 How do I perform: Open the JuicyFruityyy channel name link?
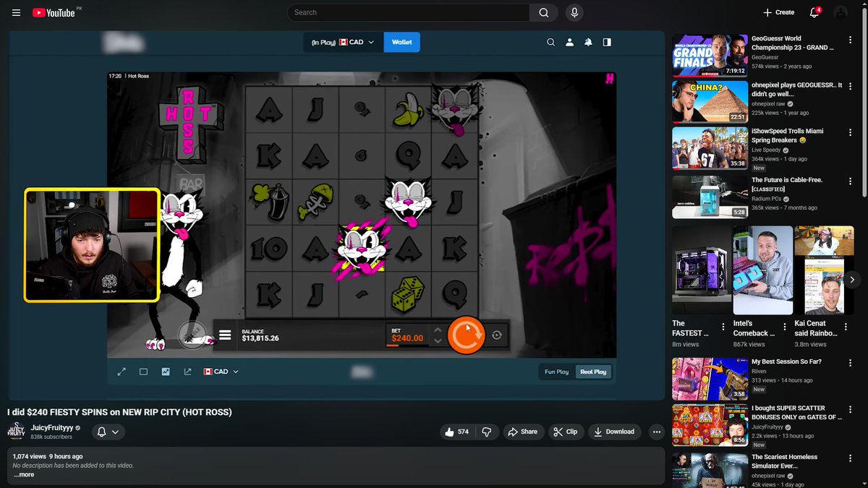[52, 427]
